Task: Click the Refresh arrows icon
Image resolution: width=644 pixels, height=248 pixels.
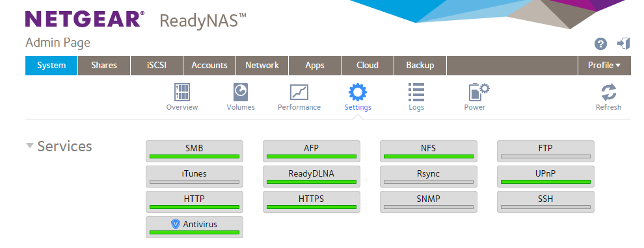Action: click(609, 92)
